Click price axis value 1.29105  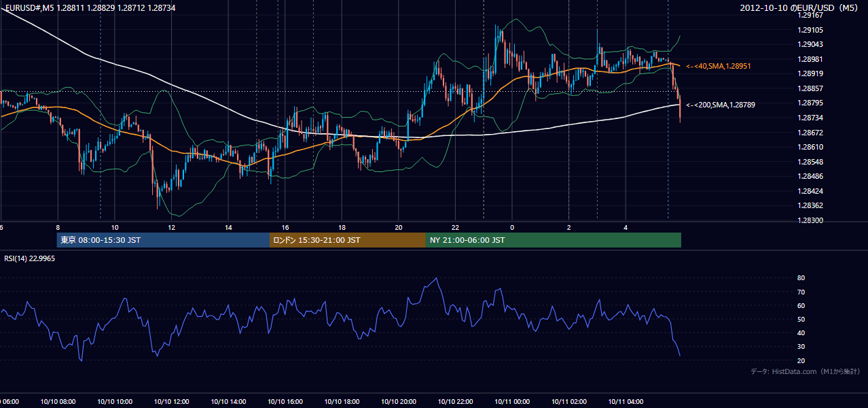pyautogui.click(x=811, y=30)
